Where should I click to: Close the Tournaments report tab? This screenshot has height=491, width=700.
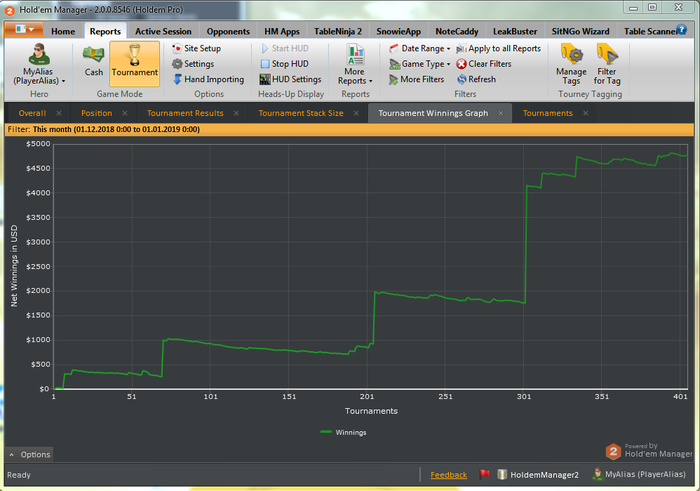click(585, 113)
